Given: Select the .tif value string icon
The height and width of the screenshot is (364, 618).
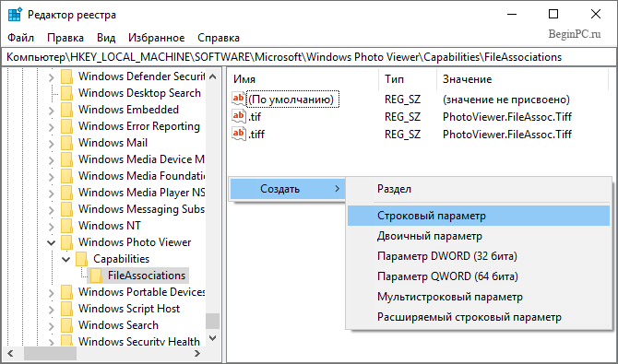Looking at the screenshot, I should 239,116.
